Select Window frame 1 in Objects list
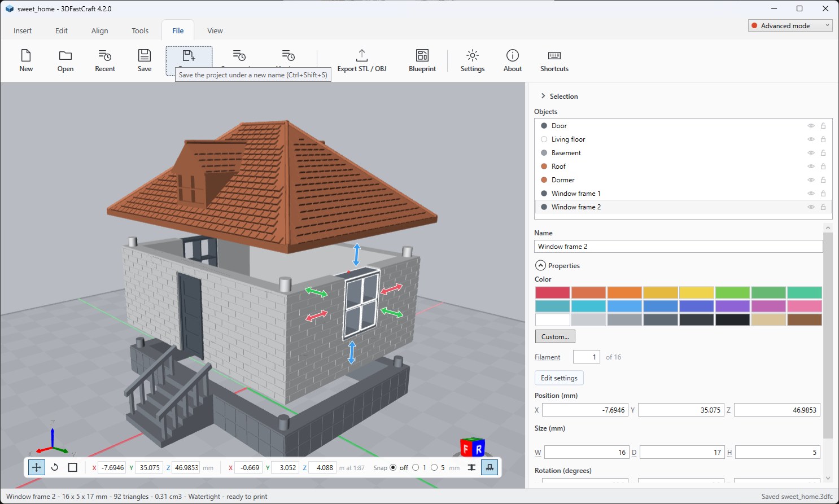839x504 pixels. pos(683,194)
